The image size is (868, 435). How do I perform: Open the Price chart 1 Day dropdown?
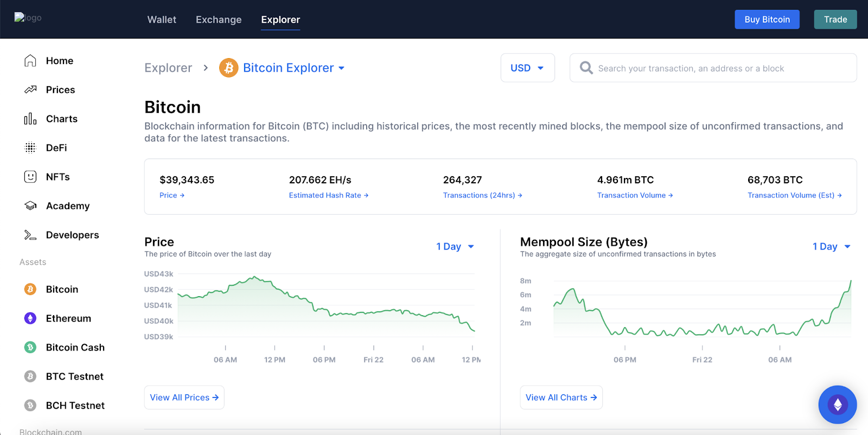455,246
